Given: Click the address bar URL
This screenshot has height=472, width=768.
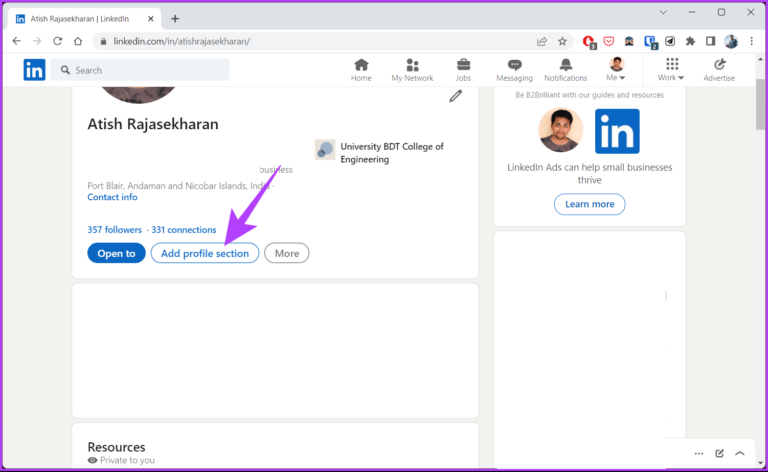Looking at the screenshot, I should pos(182,42).
